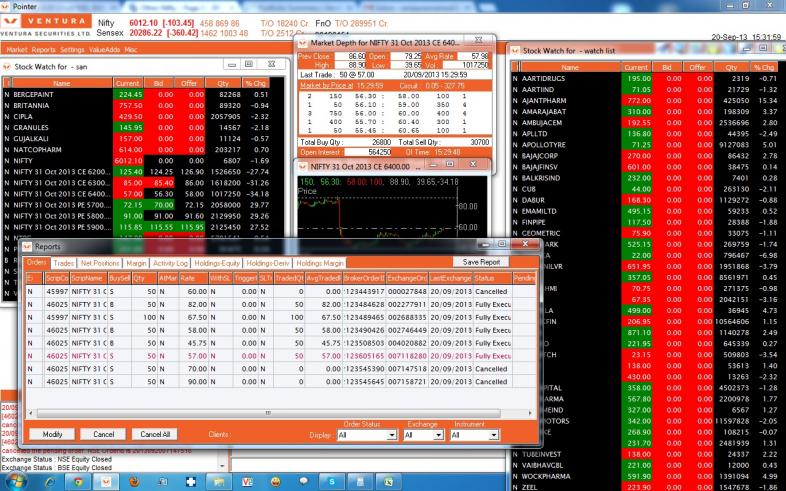
Task: Sort by Name column in watch list window
Action: point(570,67)
